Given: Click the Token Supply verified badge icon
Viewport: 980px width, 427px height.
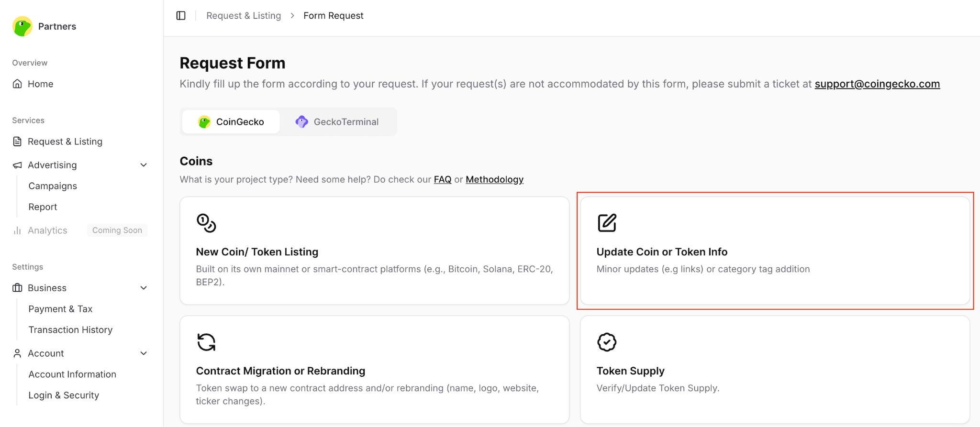Looking at the screenshot, I should 607,342.
